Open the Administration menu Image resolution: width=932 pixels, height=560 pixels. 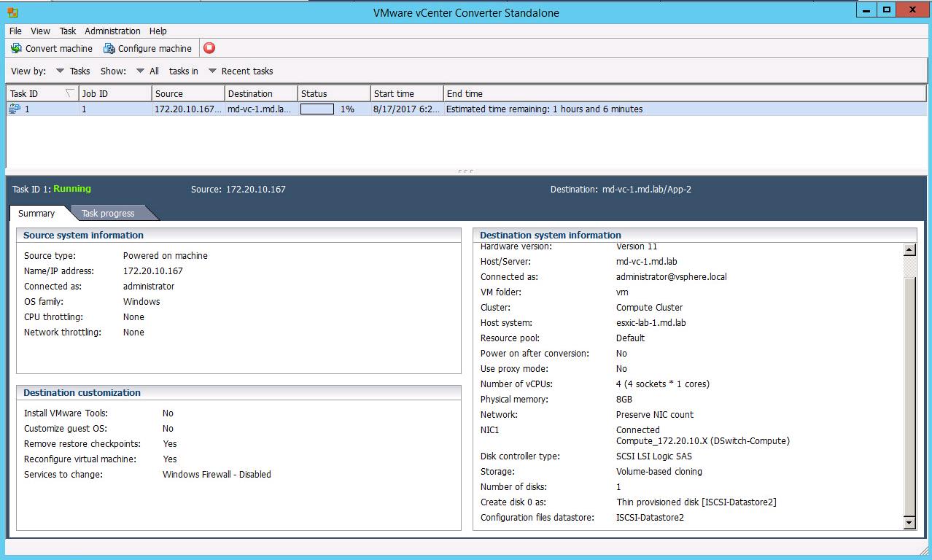pyautogui.click(x=112, y=31)
